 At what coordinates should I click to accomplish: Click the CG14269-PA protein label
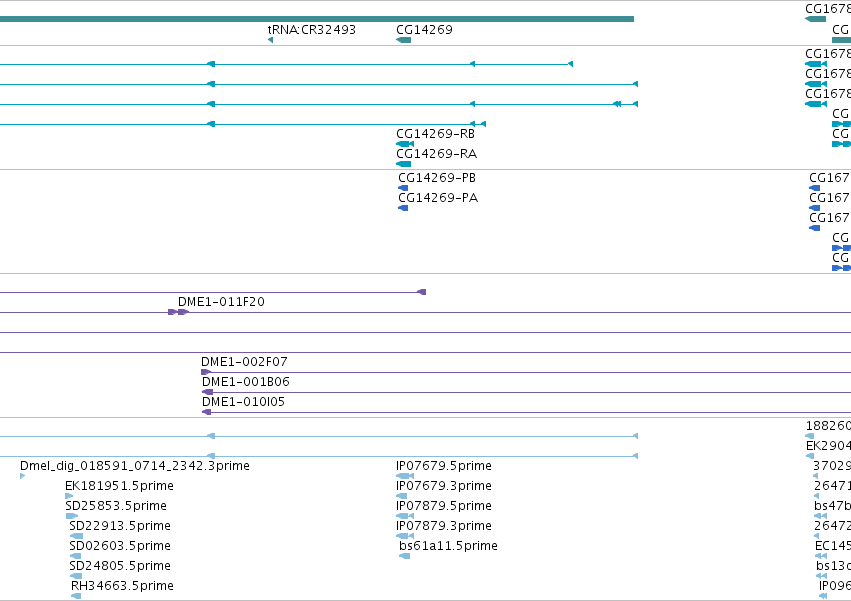point(438,198)
